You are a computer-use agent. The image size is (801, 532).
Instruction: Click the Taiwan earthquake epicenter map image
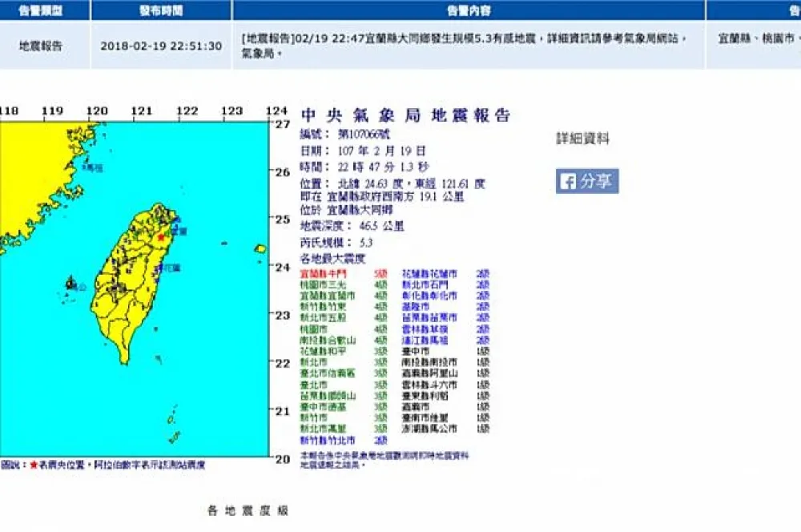(x=134, y=289)
